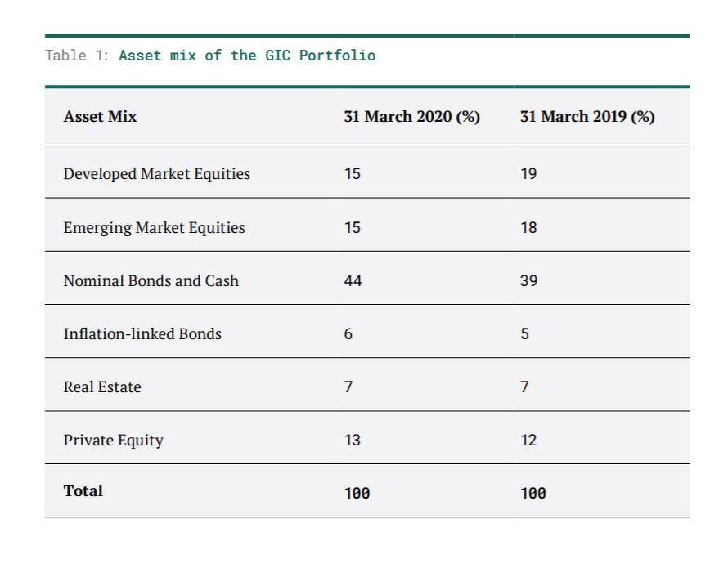
Task: Click Emerging Market Equities 2019 value 18
Action: pos(528,228)
